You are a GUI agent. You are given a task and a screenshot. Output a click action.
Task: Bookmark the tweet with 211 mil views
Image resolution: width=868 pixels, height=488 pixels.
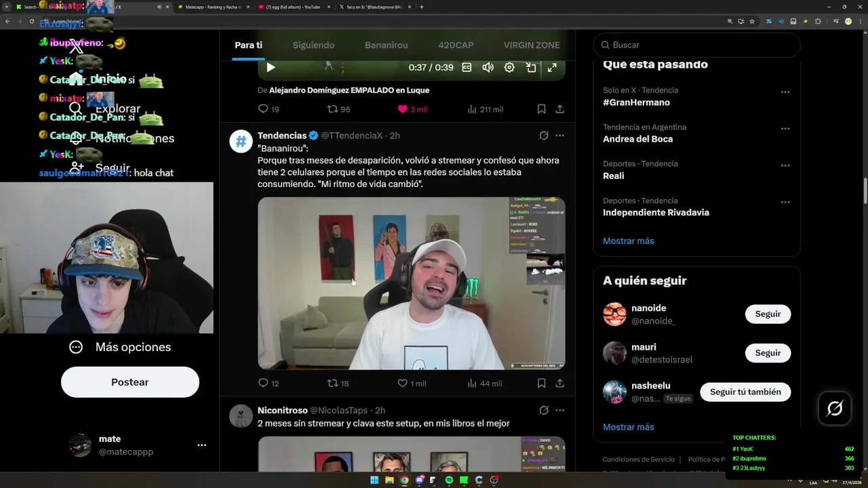pyautogui.click(x=541, y=108)
